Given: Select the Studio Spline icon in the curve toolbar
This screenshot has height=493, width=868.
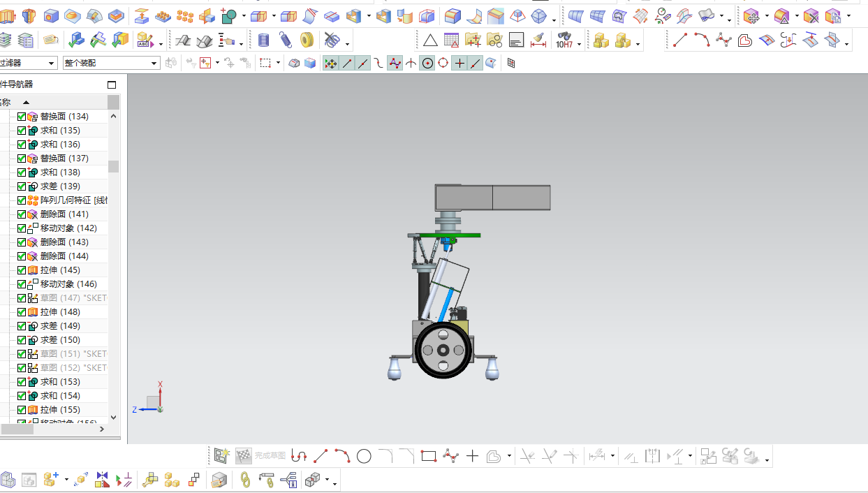Looking at the screenshot, I should tap(723, 41).
